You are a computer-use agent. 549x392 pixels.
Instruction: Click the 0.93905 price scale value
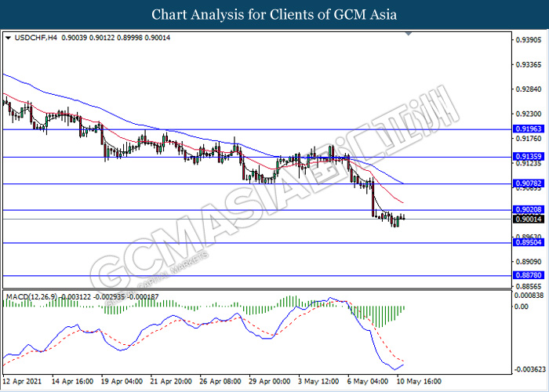tap(529, 40)
